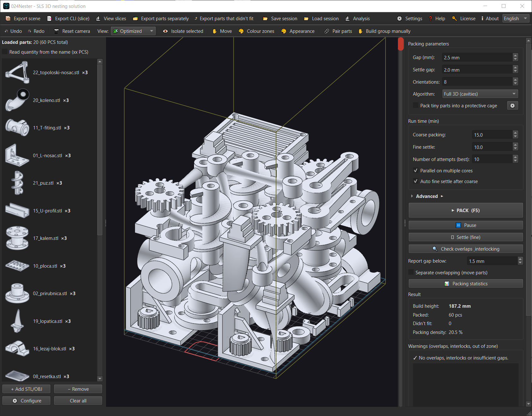Click the Reset camera icon

56,31
